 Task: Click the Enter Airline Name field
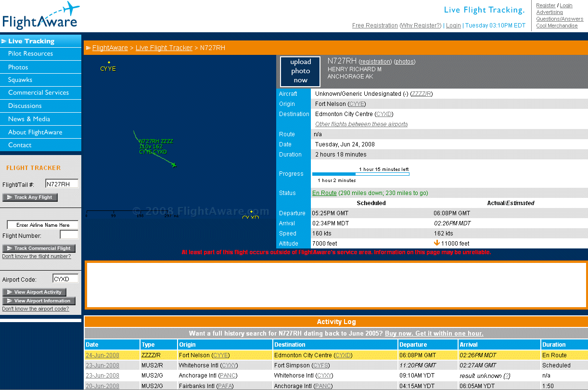click(43, 225)
